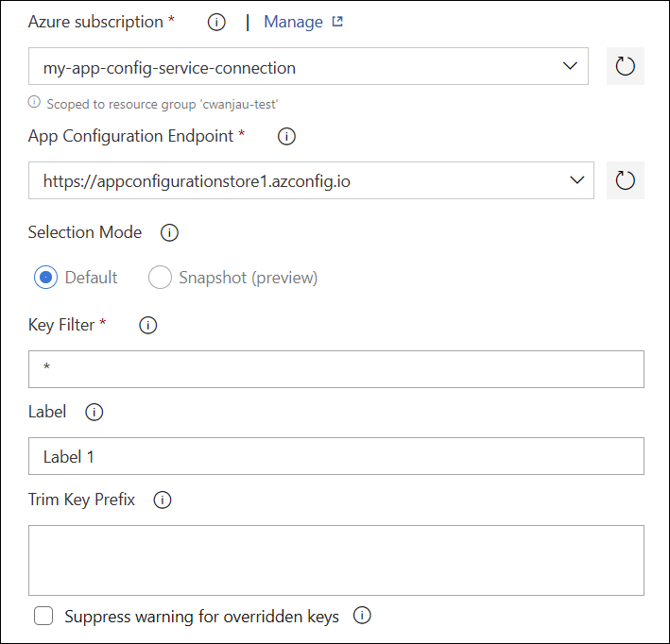Screen dimensions: 670x644
Task: Expand the Azure subscription dropdown
Action: click(570, 67)
